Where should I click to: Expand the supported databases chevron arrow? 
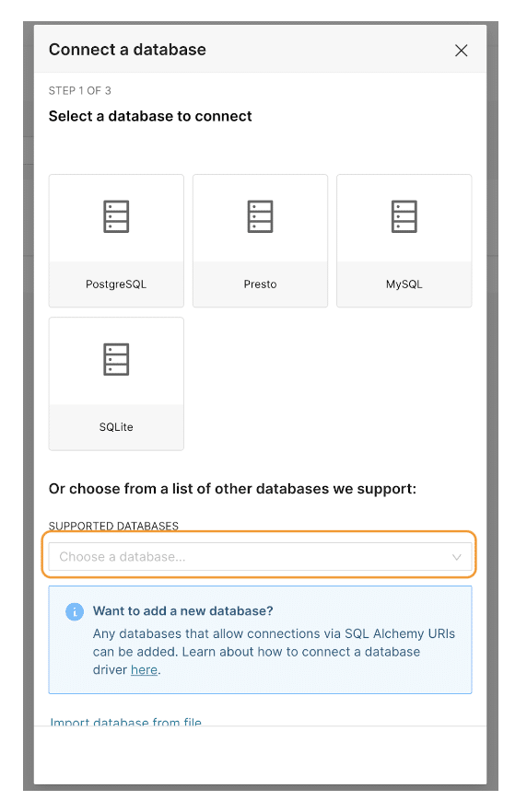point(457,557)
